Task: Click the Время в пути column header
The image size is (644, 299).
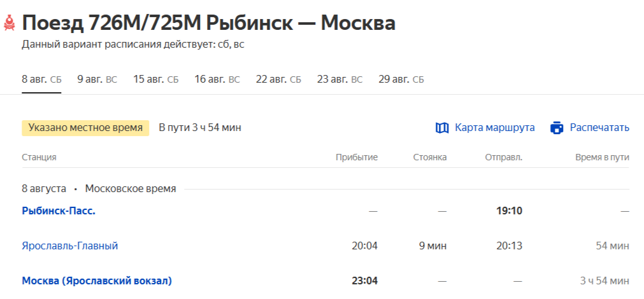Action: click(x=602, y=158)
